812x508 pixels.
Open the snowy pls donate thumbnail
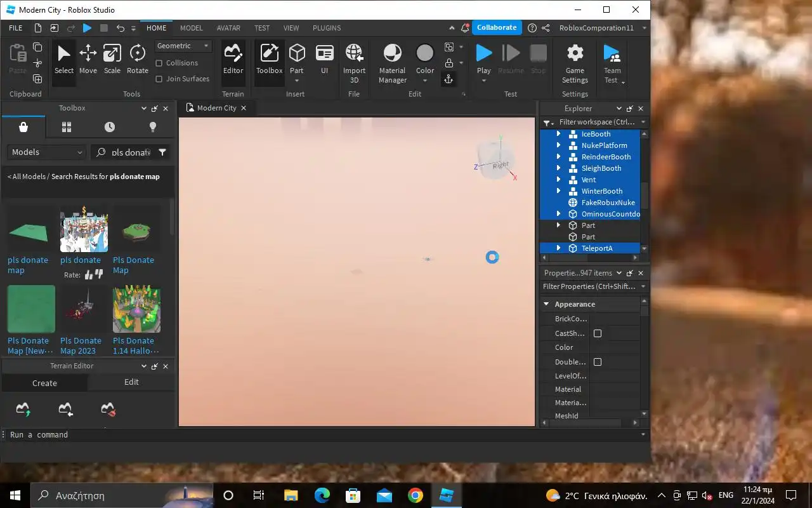point(84,229)
